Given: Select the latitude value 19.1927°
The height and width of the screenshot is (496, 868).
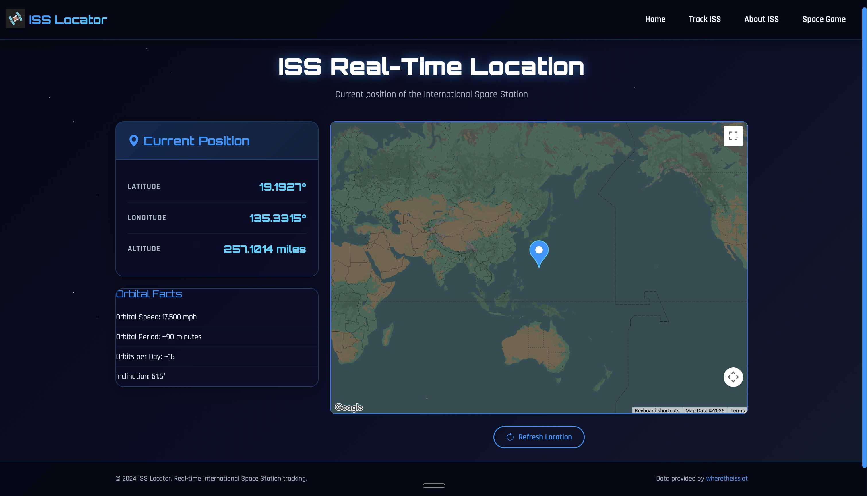Looking at the screenshot, I should click(282, 187).
